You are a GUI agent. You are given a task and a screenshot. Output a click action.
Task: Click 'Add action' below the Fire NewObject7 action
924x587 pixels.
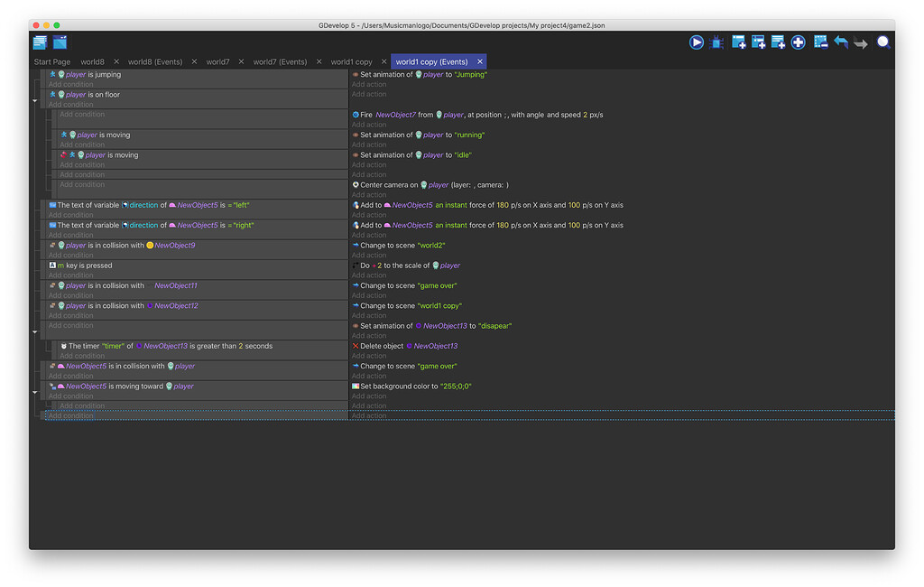pos(370,124)
